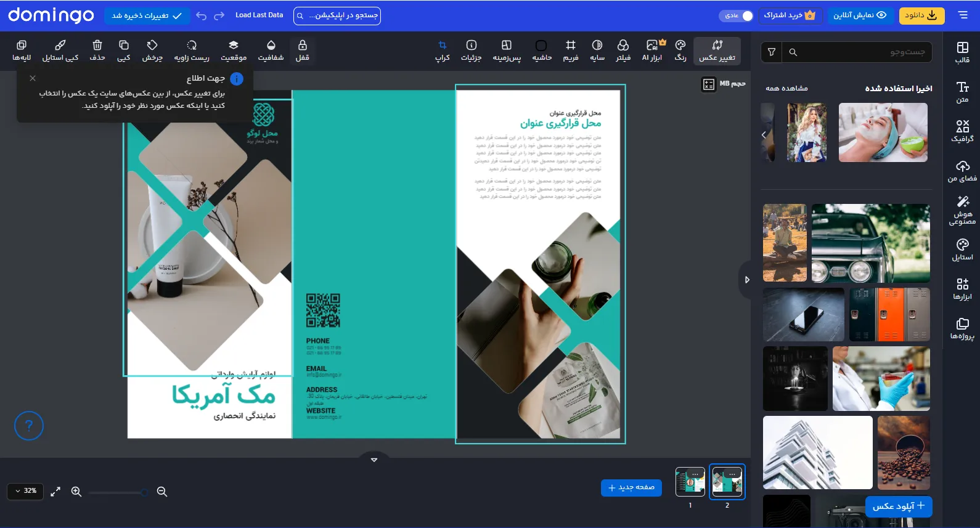Open the hamburger menu
The height and width of the screenshot is (528, 980).
[963, 15]
